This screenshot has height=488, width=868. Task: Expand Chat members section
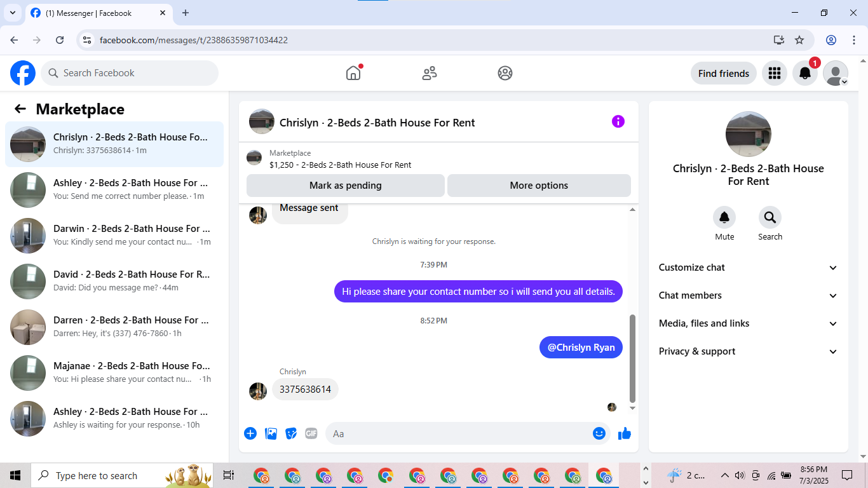pyautogui.click(x=749, y=295)
